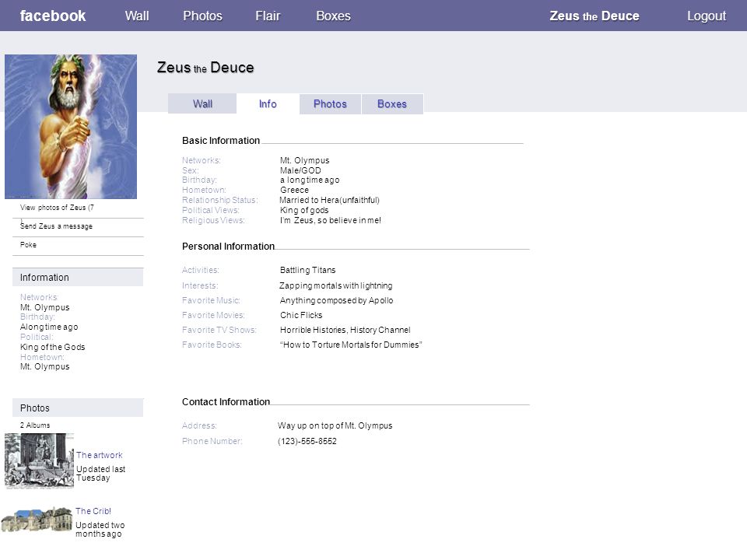Click Personal Information section heading

(228, 247)
